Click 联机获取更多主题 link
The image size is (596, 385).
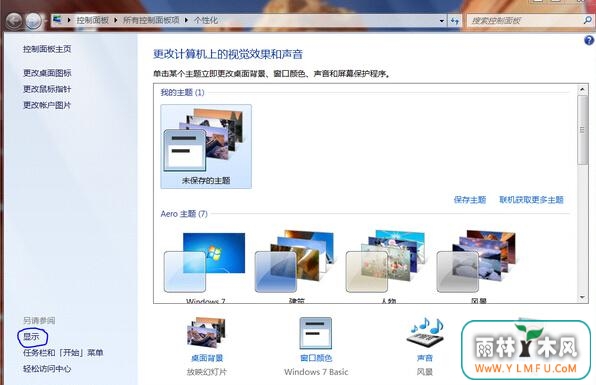531,200
